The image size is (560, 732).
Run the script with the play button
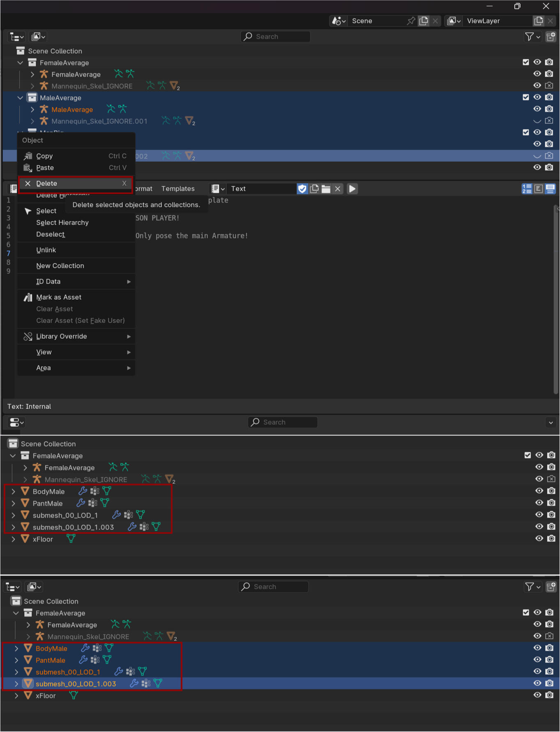pyautogui.click(x=352, y=189)
